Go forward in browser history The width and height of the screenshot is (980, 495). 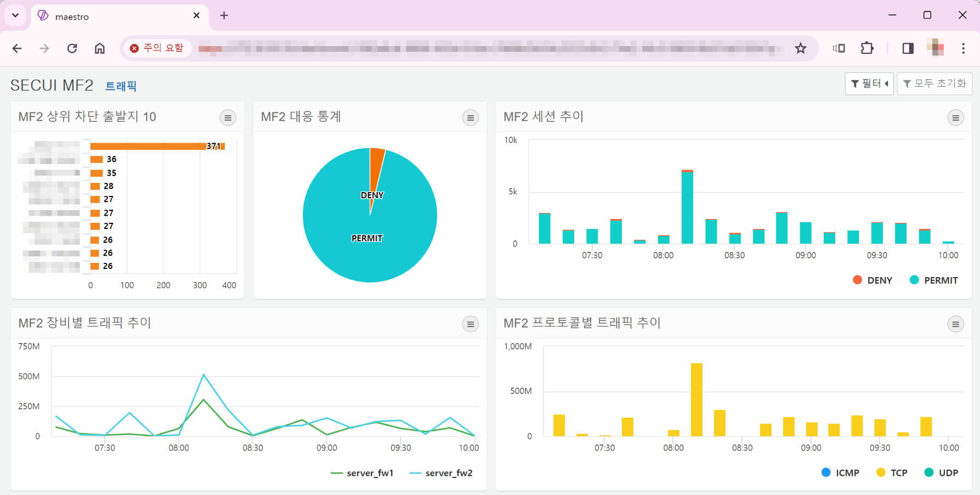point(44,48)
